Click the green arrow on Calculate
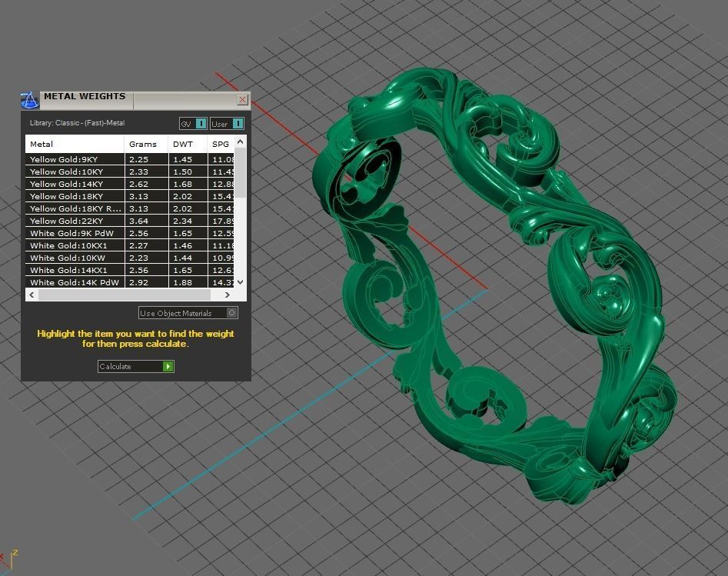 168,367
